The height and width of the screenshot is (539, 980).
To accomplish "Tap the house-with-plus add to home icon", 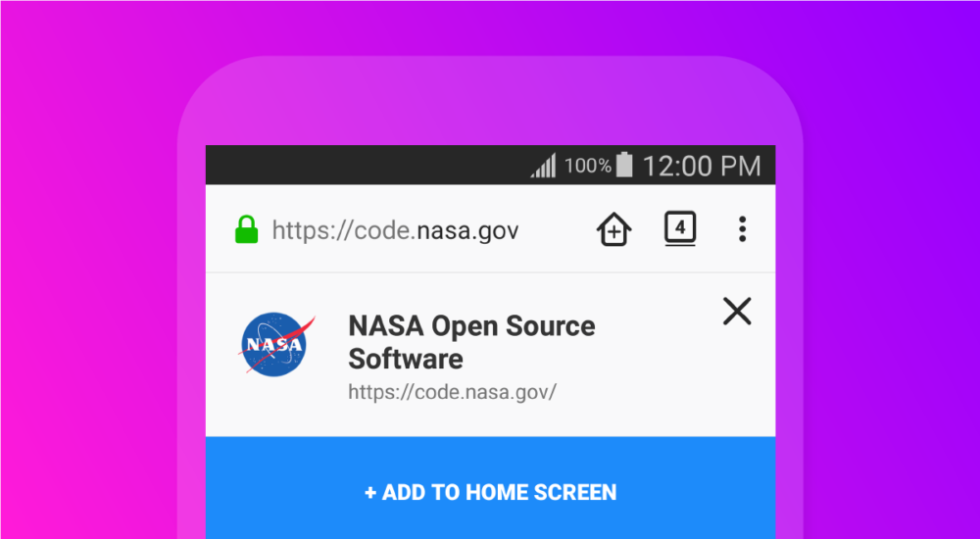I will [x=613, y=229].
